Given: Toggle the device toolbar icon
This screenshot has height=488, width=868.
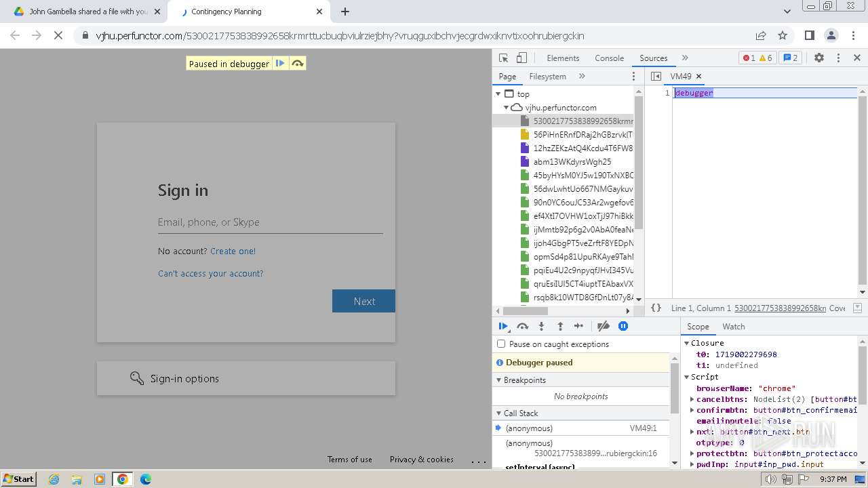Looking at the screenshot, I should click(x=521, y=58).
